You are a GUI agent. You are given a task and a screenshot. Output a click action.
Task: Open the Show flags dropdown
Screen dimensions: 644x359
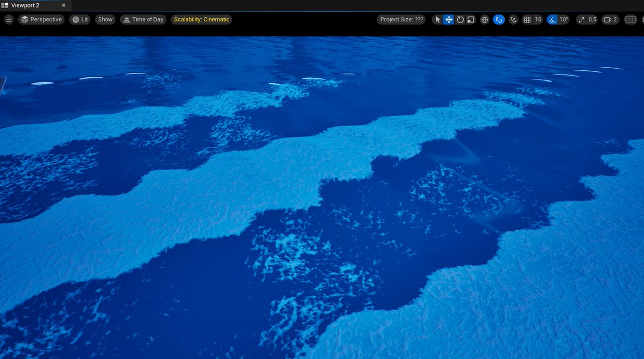tap(105, 19)
